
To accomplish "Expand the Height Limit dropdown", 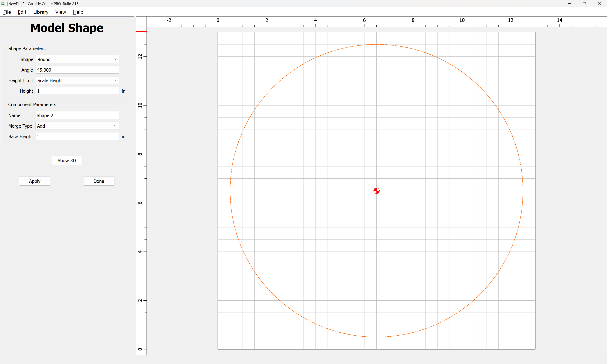I will click(78, 80).
